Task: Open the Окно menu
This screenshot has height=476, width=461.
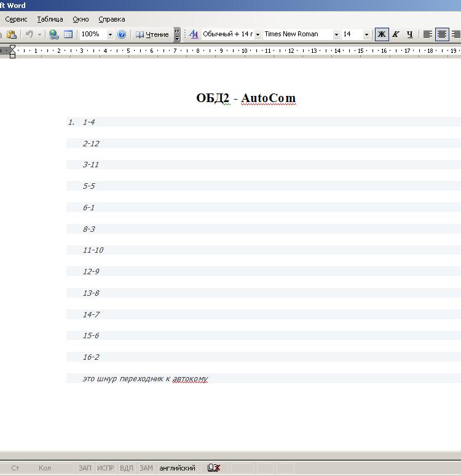Action: (81, 19)
